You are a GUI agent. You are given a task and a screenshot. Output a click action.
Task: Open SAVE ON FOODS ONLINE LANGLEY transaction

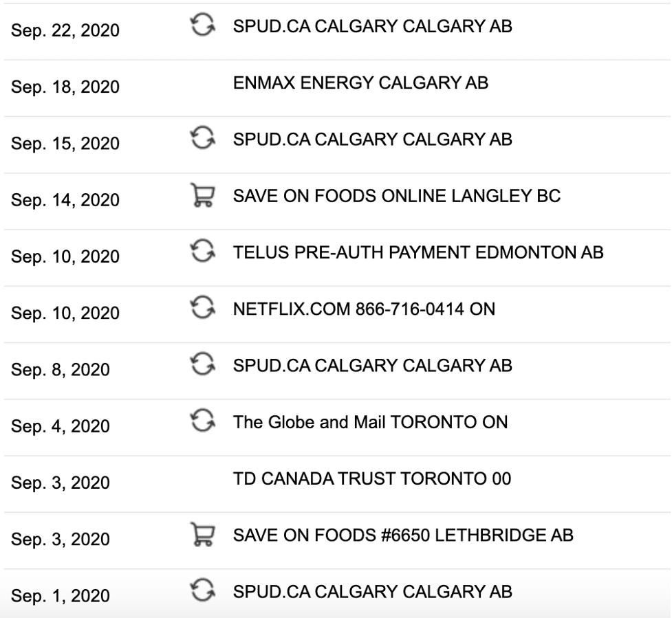397,196
